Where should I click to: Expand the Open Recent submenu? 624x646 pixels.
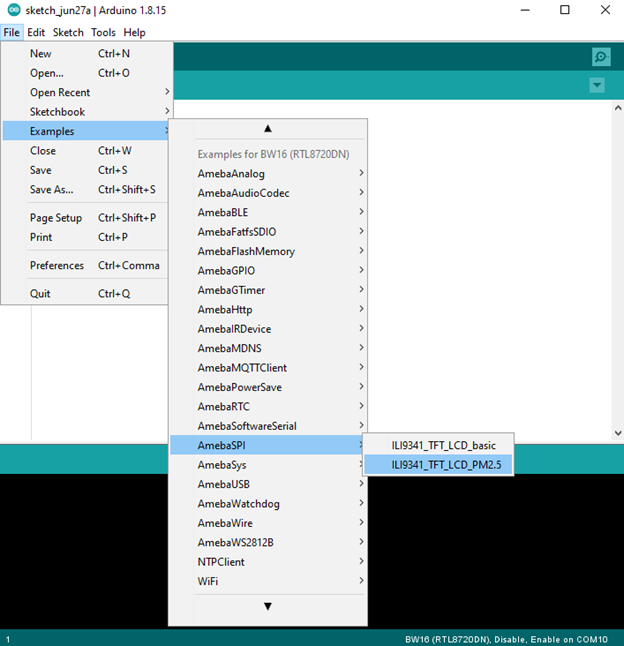87,92
